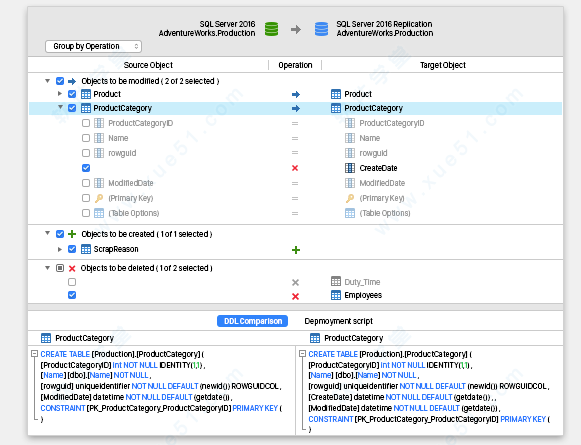The height and width of the screenshot is (445, 581).
Task: Click target Table Options icon
Action: (x=350, y=213)
